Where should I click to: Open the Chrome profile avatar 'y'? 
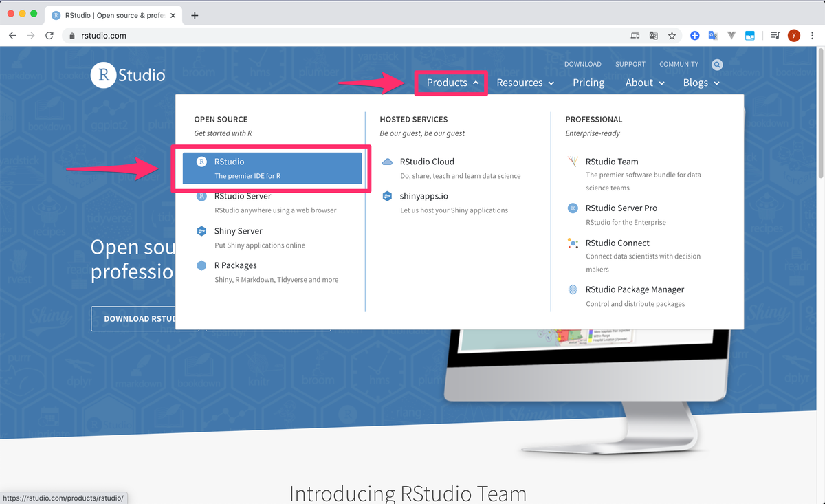(794, 36)
